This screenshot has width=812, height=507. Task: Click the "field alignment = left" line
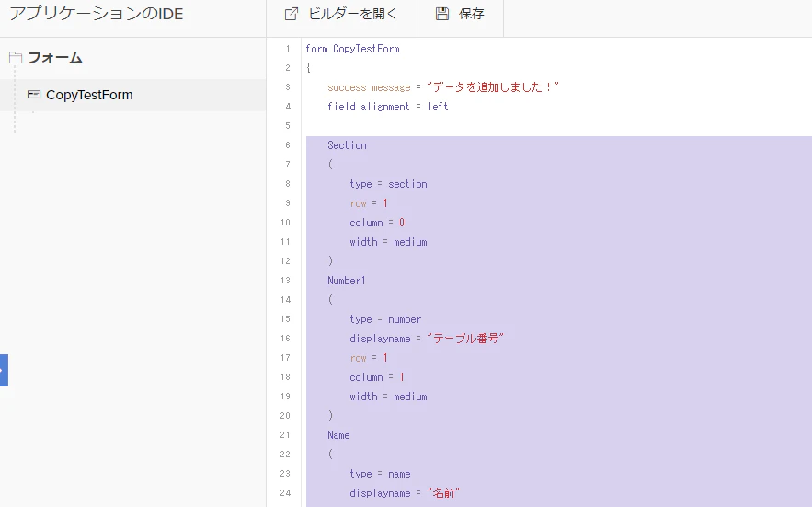(x=388, y=107)
